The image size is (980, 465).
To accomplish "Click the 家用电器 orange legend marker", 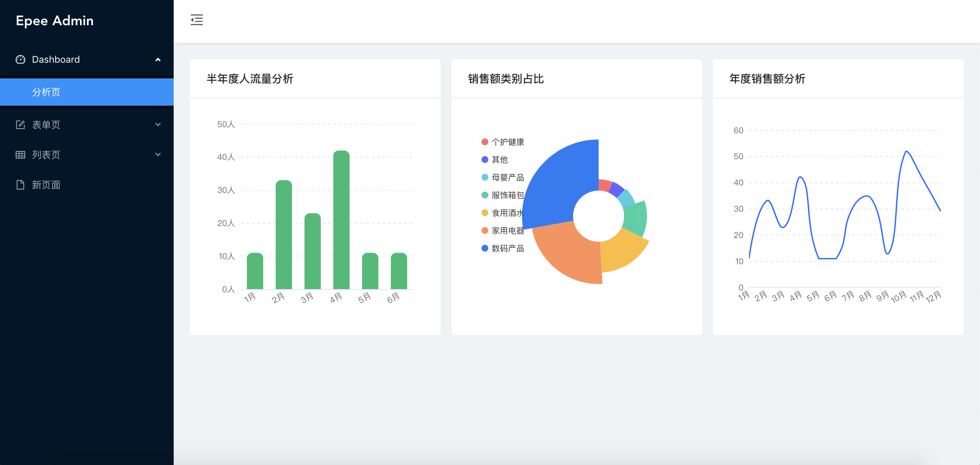I will tap(485, 230).
